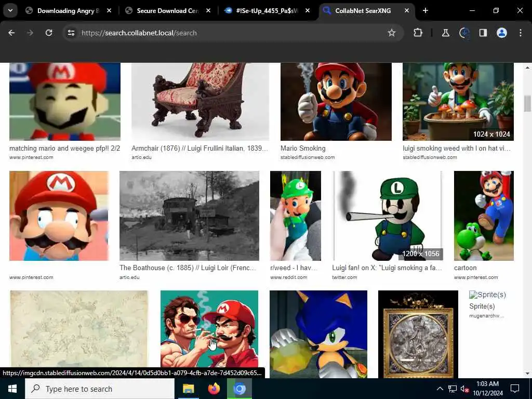Screen dimensions: 532x399
Task: Click the circular extension icon beside Chrome Labs
Action: pos(464,33)
